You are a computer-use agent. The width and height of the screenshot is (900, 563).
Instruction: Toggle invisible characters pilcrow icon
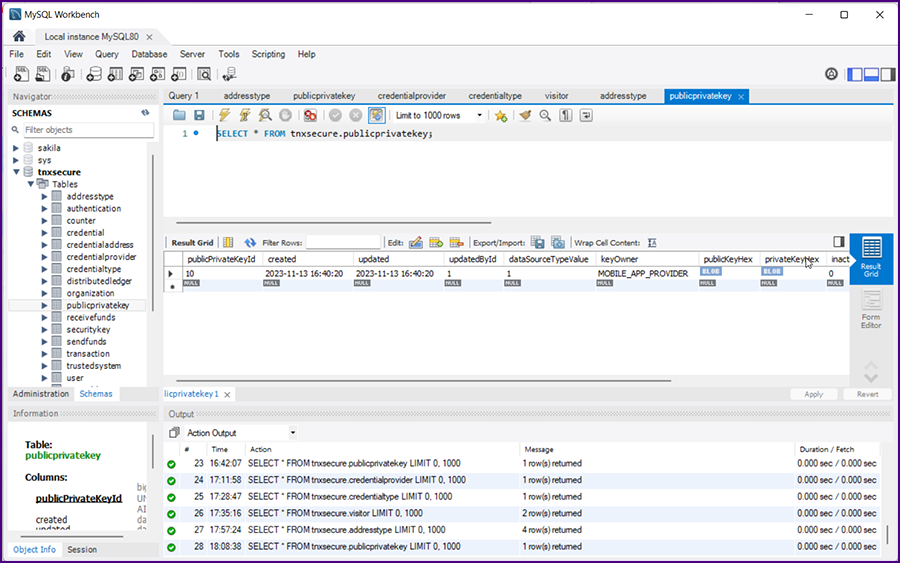tap(566, 115)
